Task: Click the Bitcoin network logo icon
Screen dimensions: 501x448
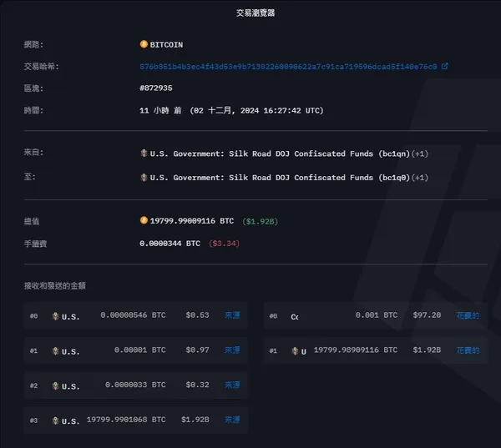Action: (144, 44)
